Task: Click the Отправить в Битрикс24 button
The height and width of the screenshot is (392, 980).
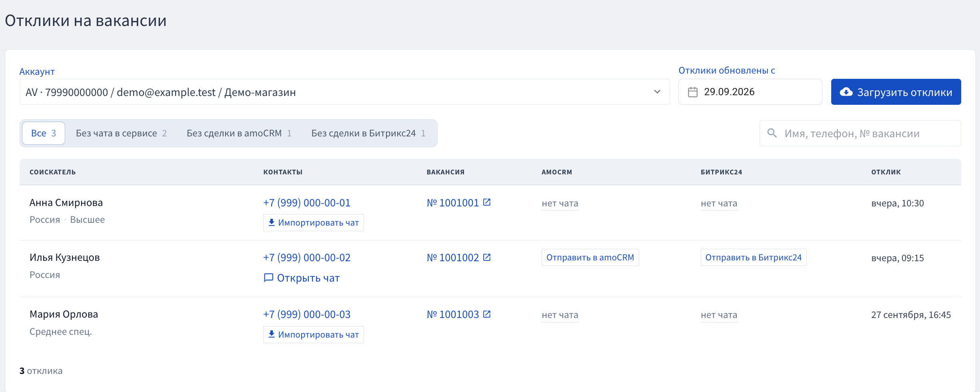Action: click(x=754, y=257)
